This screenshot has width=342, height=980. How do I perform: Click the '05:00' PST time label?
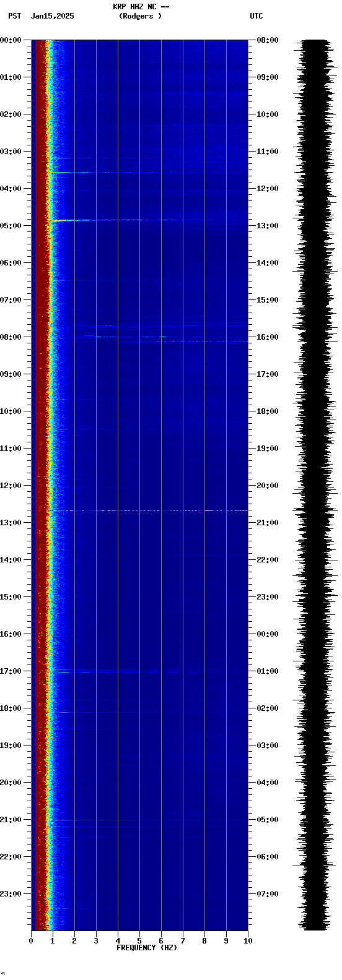click(x=11, y=226)
